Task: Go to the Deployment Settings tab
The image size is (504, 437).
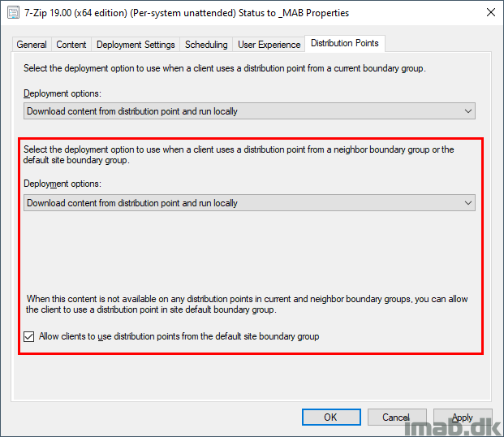Action: tap(136, 45)
